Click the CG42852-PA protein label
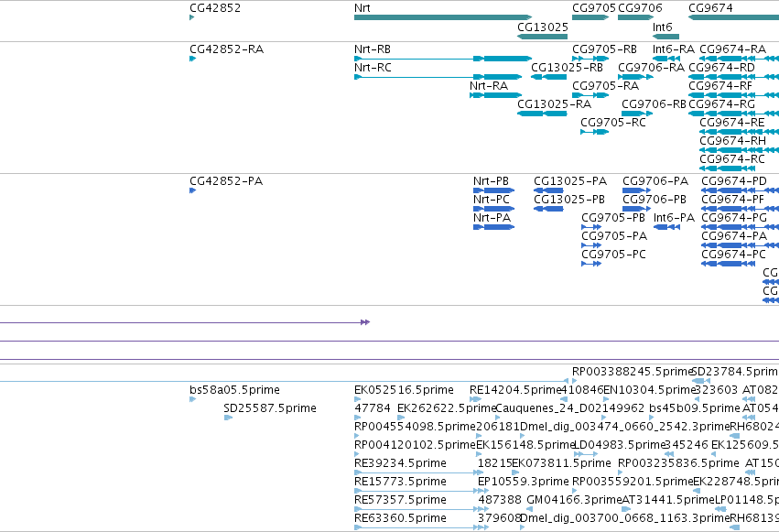The image size is (779, 532). (x=226, y=180)
